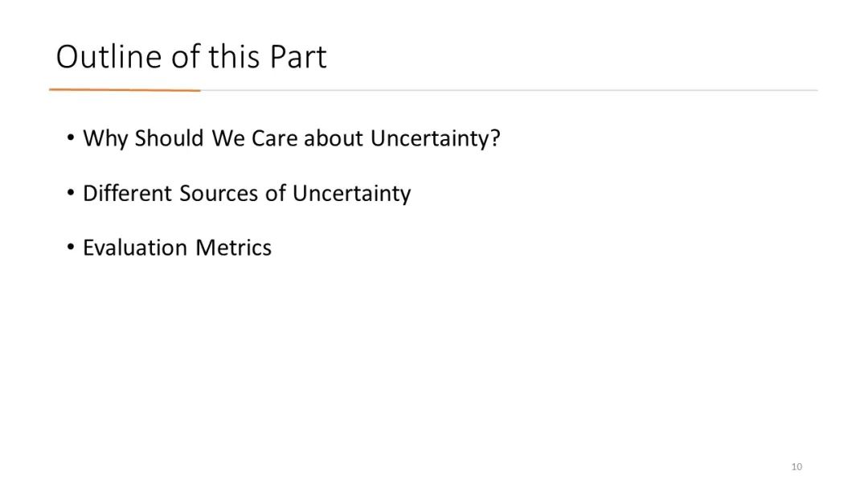Click the slide title 'Outline of this Part'
Viewport: 868px width, 489px height.
pos(191,56)
